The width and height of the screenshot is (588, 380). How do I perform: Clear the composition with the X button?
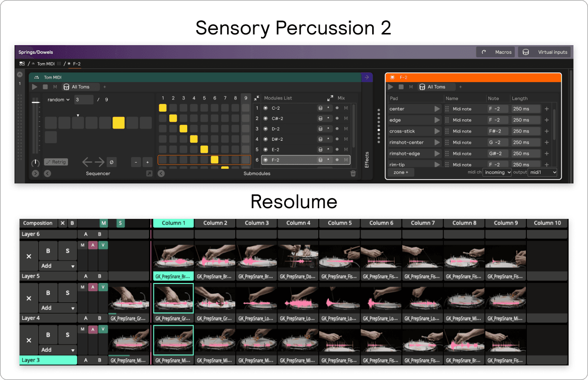62,223
